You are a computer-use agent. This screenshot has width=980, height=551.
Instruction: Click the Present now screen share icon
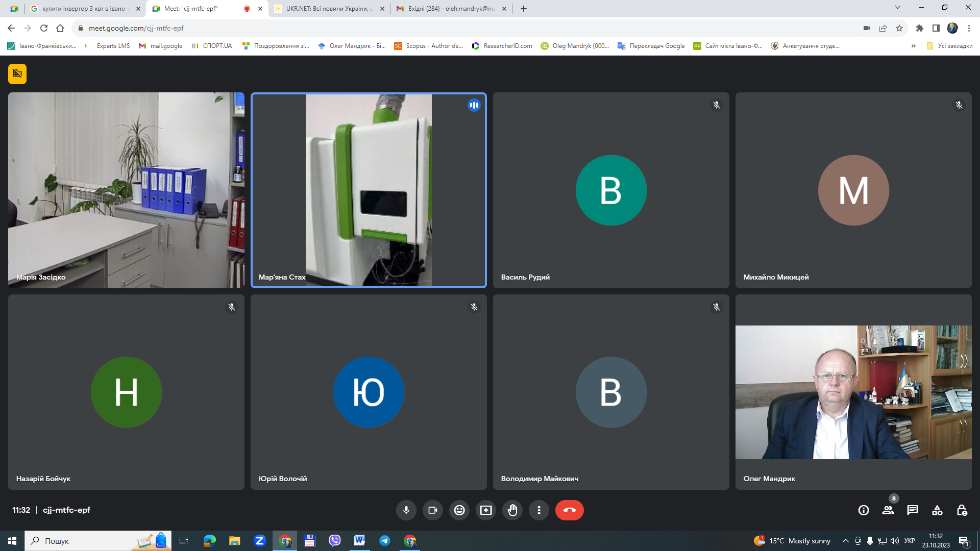coord(486,510)
